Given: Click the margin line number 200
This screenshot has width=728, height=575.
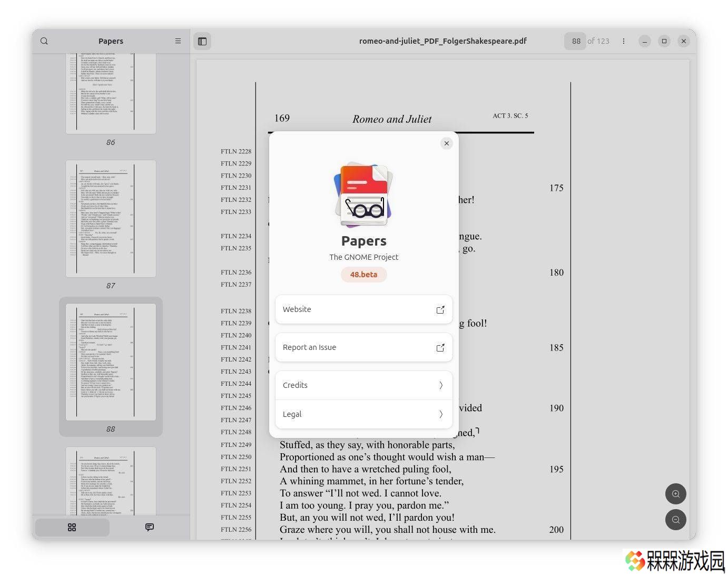Looking at the screenshot, I should click(x=556, y=530).
